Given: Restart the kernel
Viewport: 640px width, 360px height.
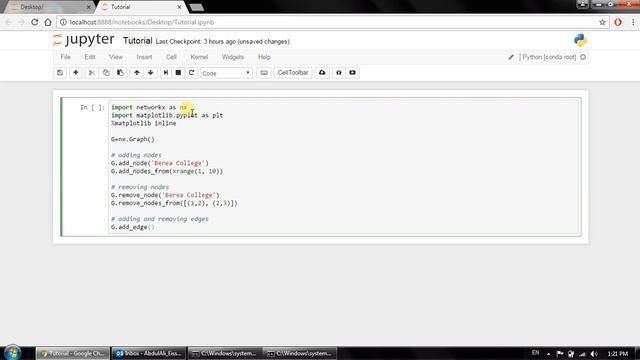Looking at the screenshot, I should [191, 73].
